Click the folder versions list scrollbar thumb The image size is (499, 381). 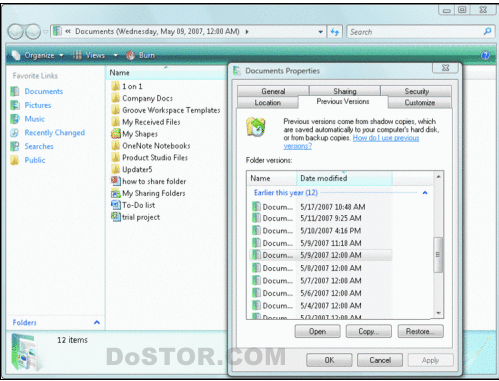[438, 255]
